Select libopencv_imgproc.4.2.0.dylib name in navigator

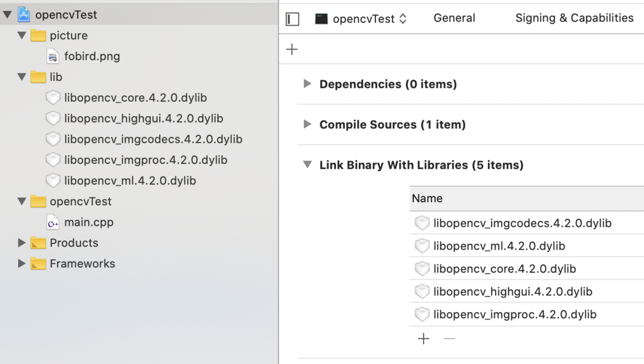(146, 159)
